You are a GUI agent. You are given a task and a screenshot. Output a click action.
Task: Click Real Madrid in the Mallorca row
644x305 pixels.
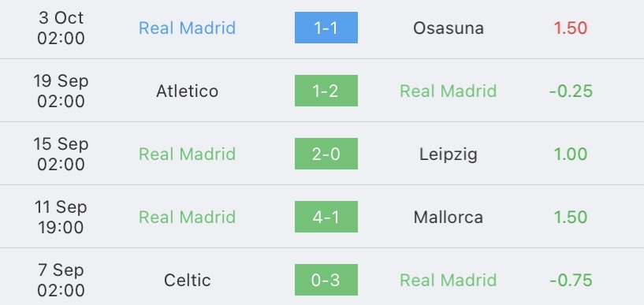[x=188, y=217]
